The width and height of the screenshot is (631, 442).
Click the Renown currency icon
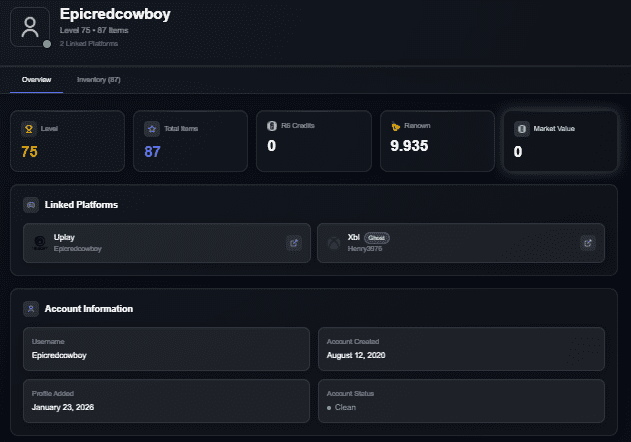(x=396, y=128)
